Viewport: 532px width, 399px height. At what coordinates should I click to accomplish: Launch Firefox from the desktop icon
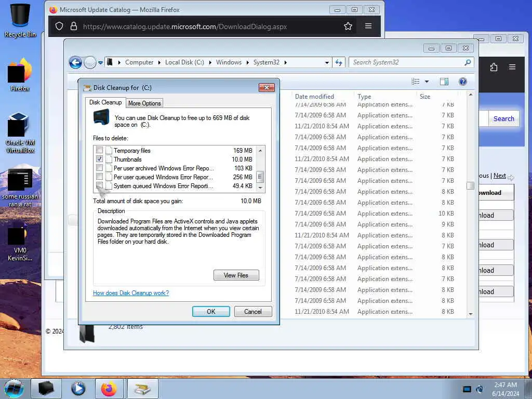pos(20,75)
